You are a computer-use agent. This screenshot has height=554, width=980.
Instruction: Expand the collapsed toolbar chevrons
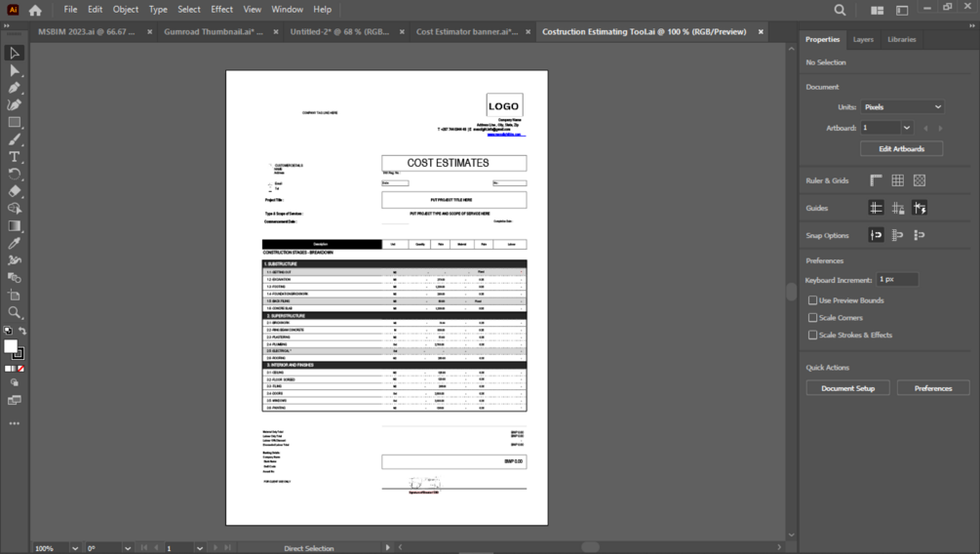(x=7, y=26)
